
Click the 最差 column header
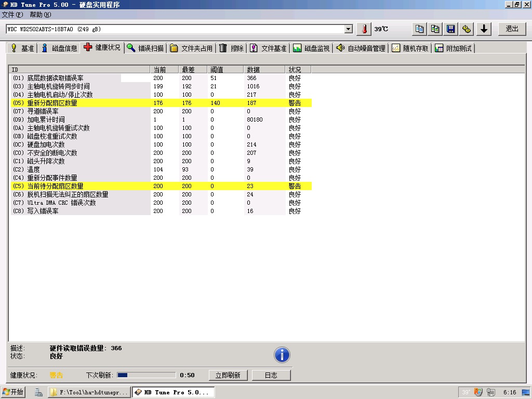click(x=193, y=70)
